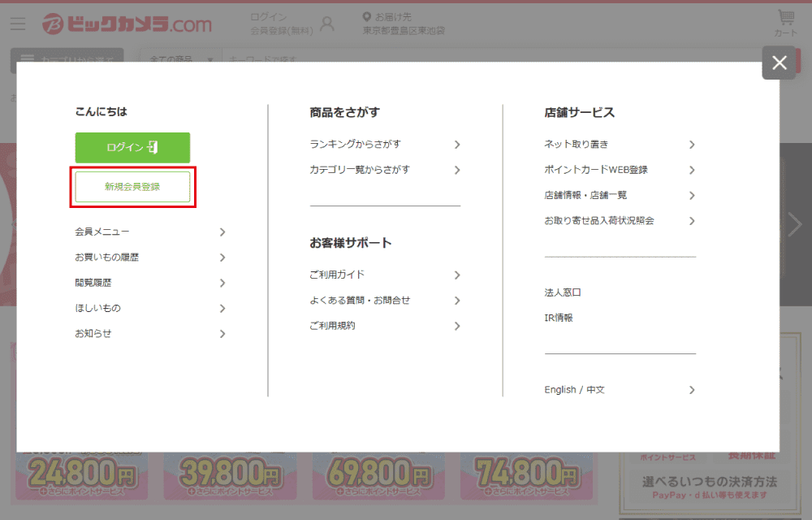
Task: Click the BicCamera.com logo
Action: (x=127, y=24)
